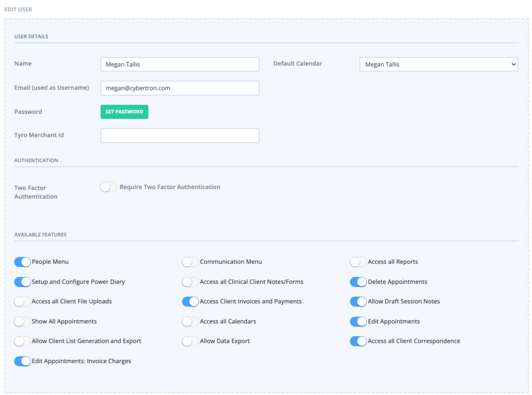532x395 pixels.
Task: Toggle the People Menu switch
Action: pyautogui.click(x=22, y=262)
